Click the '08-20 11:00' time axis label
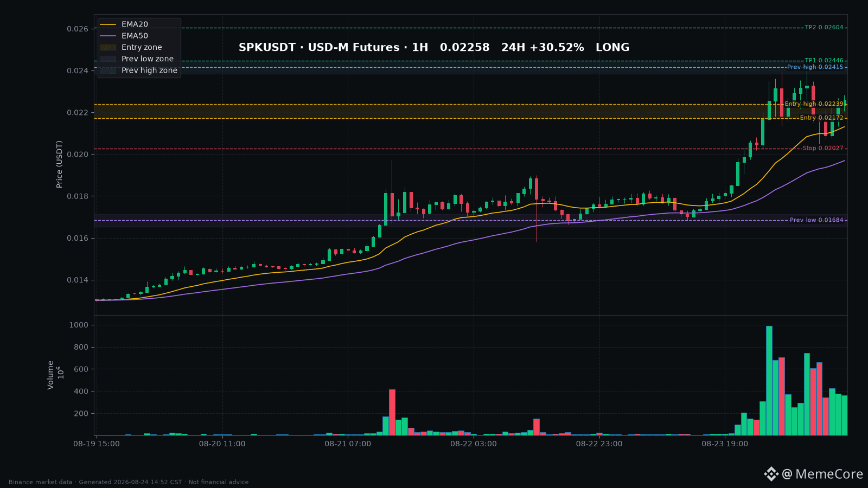The height and width of the screenshot is (488, 868). 222,444
